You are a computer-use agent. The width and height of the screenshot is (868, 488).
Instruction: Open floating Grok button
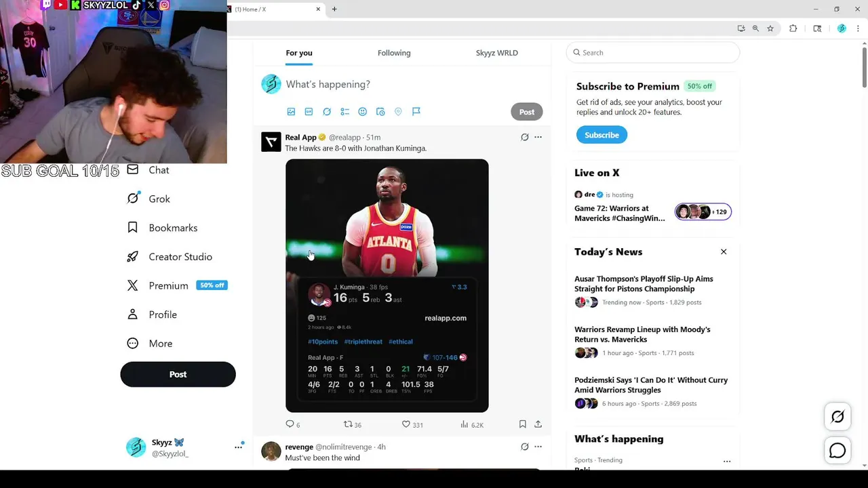[837, 417]
